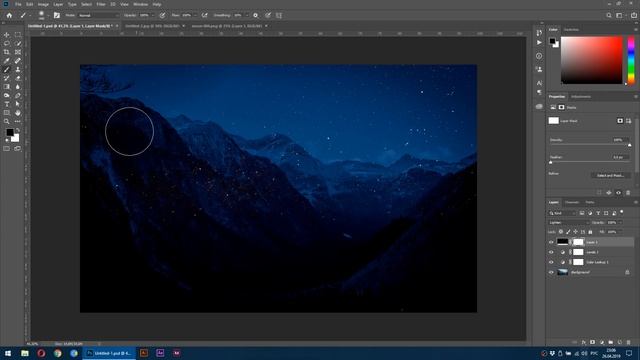The image size is (640, 360).
Task: Select the Horizontal Type tool
Action: click(7, 104)
